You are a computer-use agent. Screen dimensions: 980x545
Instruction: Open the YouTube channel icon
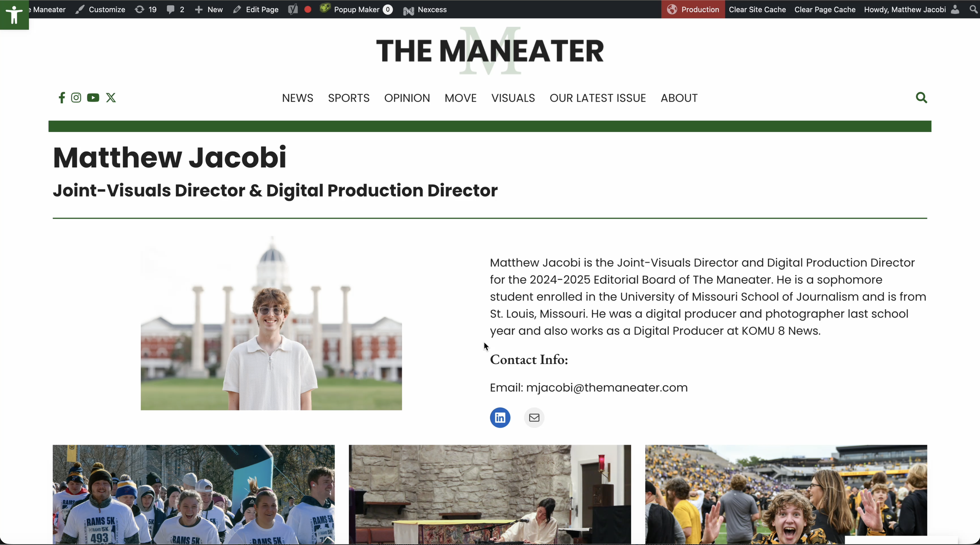tap(93, 98)
